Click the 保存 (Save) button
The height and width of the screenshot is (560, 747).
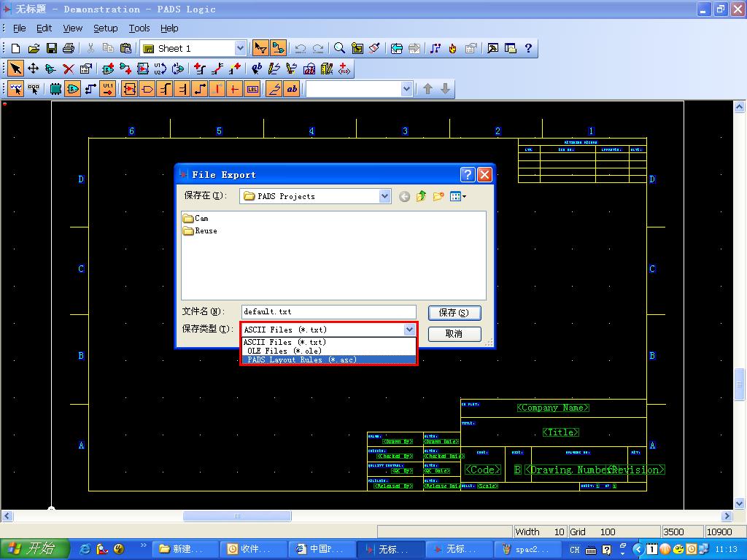(x=454, y=312)
